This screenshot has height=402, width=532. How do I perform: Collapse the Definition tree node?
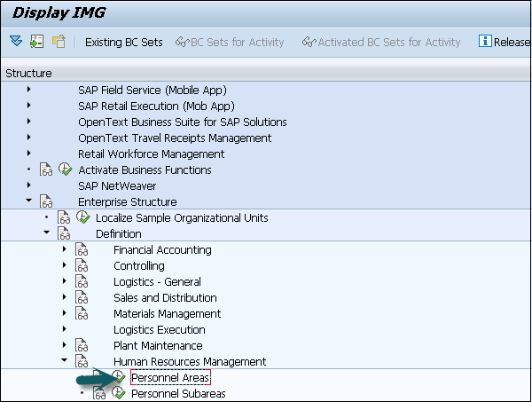[46, 233]
